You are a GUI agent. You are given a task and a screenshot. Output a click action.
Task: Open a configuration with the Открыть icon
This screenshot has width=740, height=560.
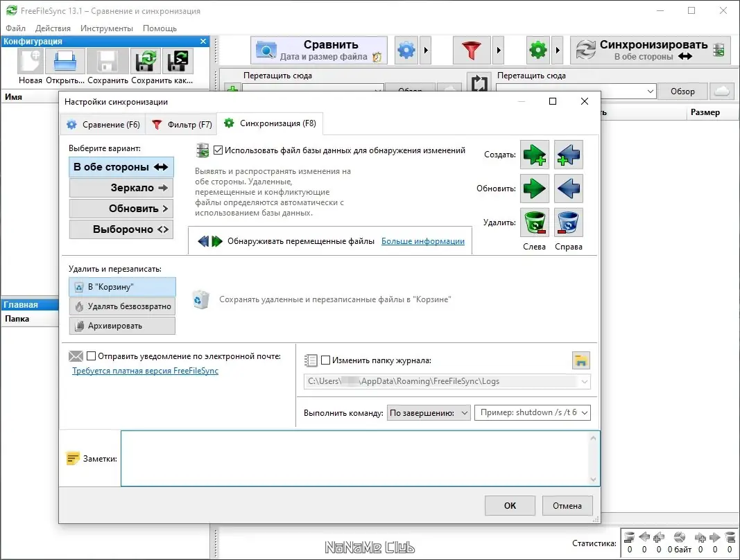click(65, 61)
